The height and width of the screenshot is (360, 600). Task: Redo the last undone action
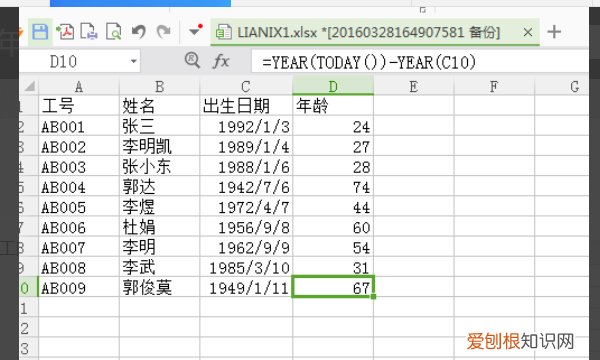tap(164, 32)
